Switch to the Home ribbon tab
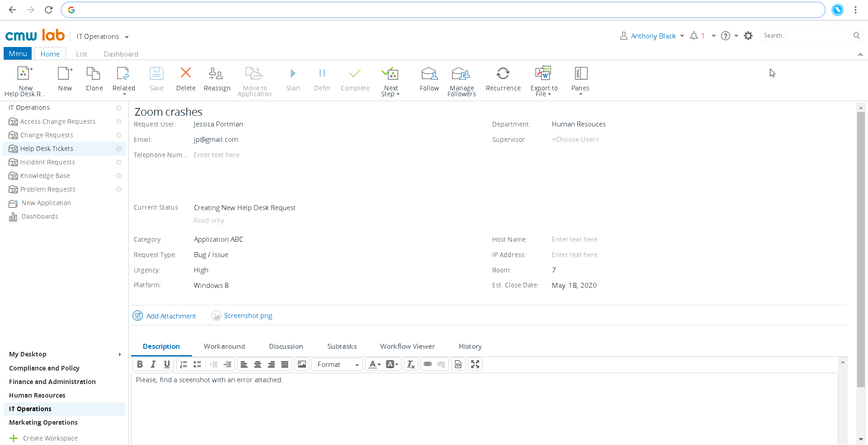Viewport: 868px width, 445px height. [x=50, y=54]
